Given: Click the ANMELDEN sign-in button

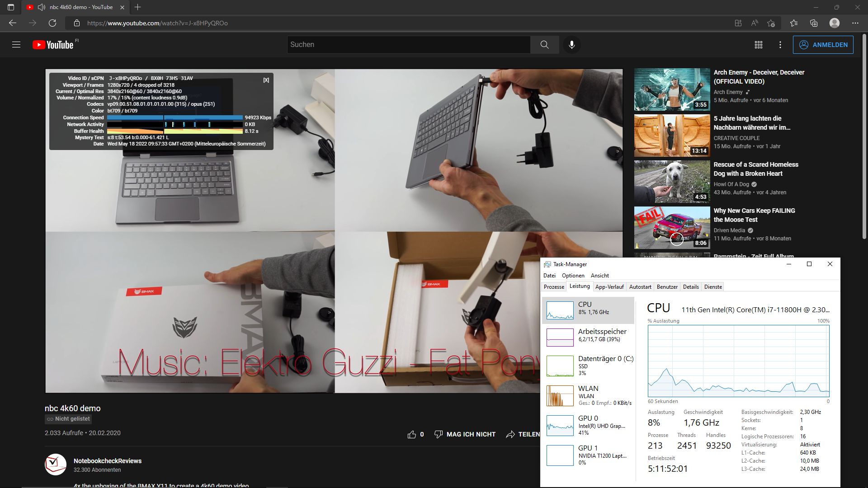Looking at the screenshot, I should click(x=823, y=45).
